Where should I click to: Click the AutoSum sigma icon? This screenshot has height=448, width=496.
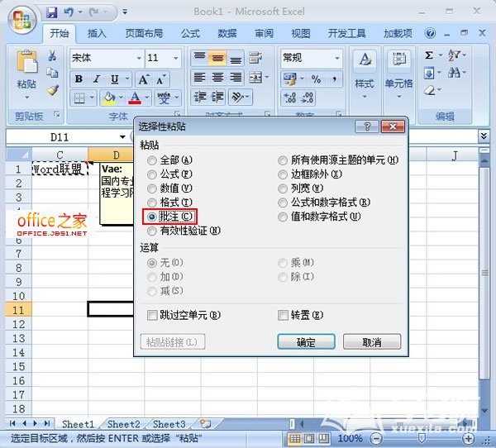(428, 55)
